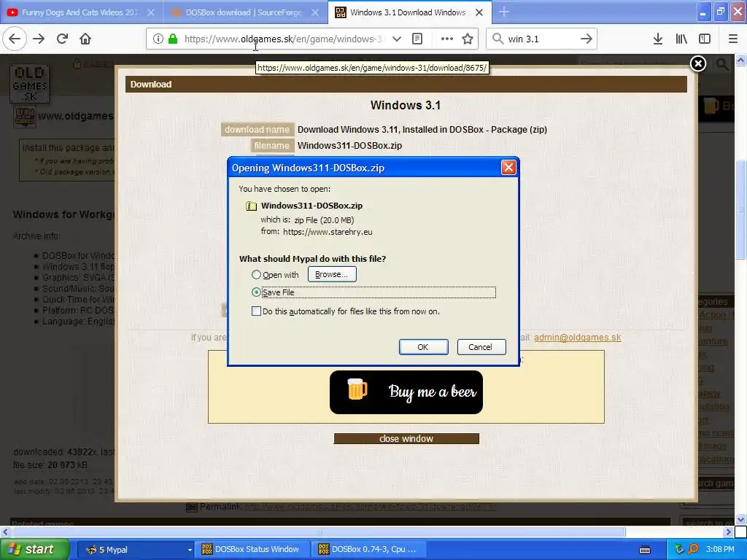
Task: Go forward with the forward arrow
Action: (39, 39)
